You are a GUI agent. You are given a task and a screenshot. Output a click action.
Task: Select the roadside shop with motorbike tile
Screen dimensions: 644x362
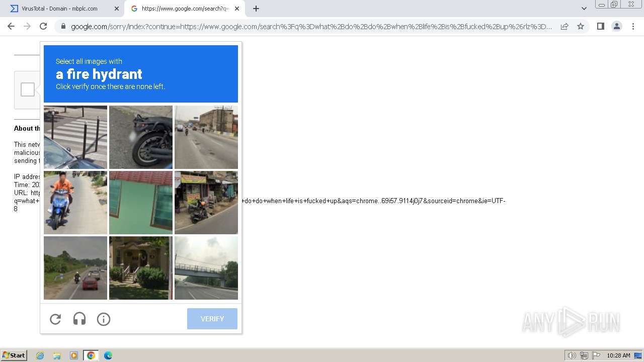pos(206,203)
